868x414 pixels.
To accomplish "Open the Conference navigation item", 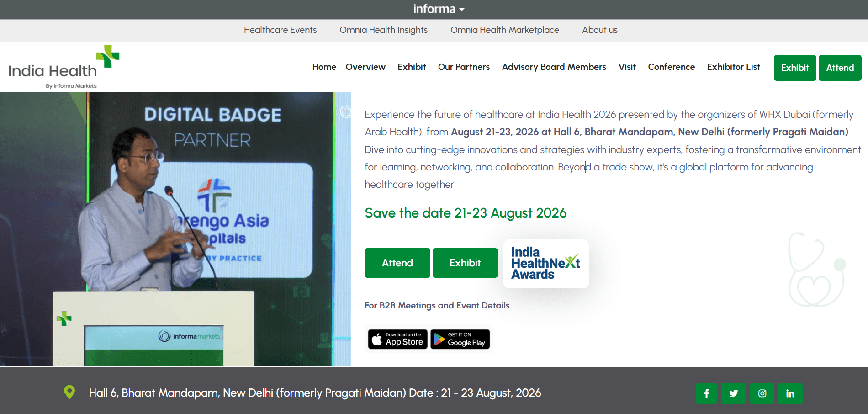I will [672, 67].
